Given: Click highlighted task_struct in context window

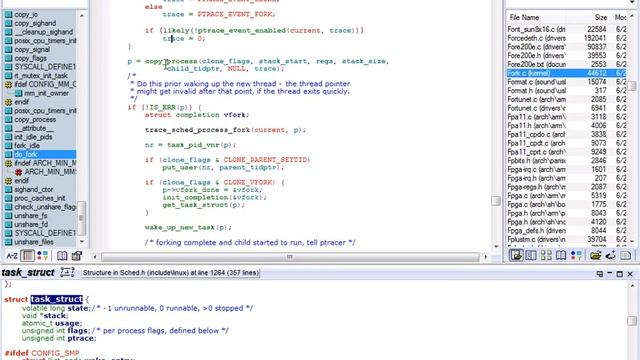Looking at the screenshot, I should [56, 299].
